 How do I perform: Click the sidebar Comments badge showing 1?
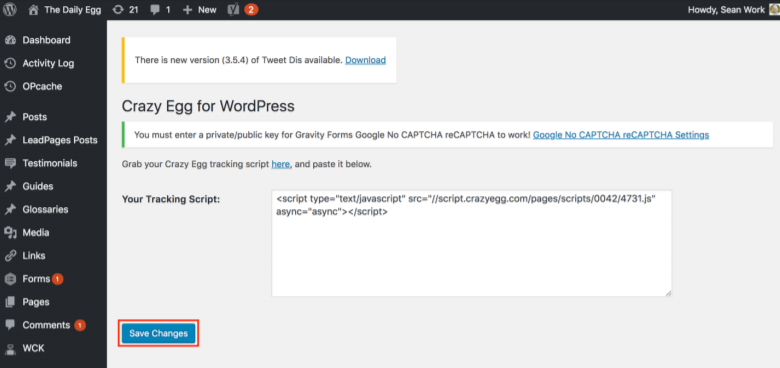[x=80, y=325]
